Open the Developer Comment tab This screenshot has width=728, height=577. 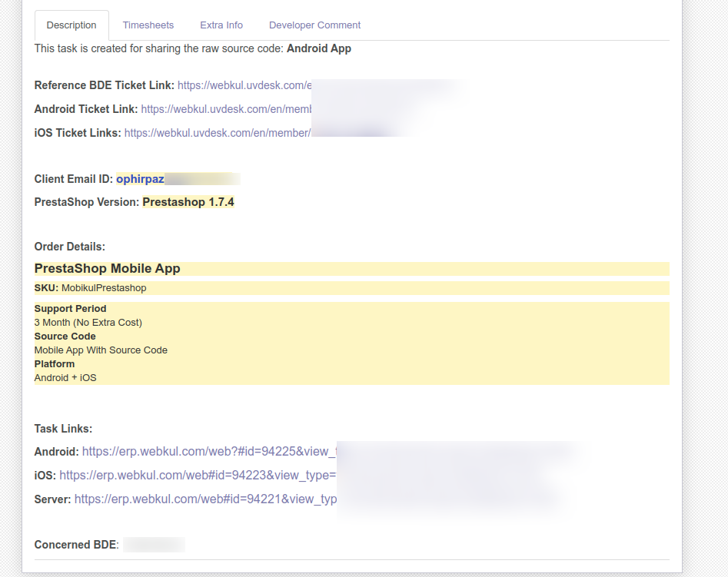point(314,25)
